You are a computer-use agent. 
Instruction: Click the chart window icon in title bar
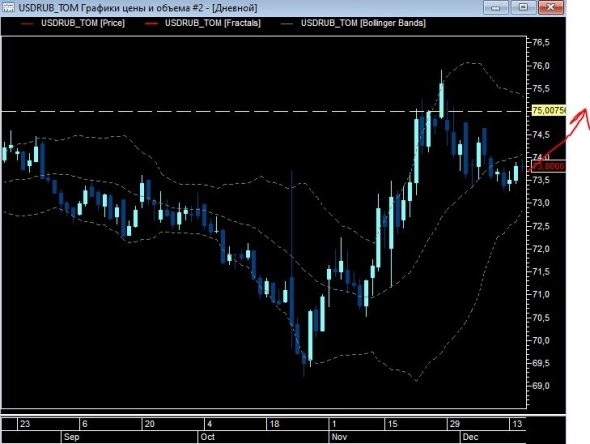[8, 7]
